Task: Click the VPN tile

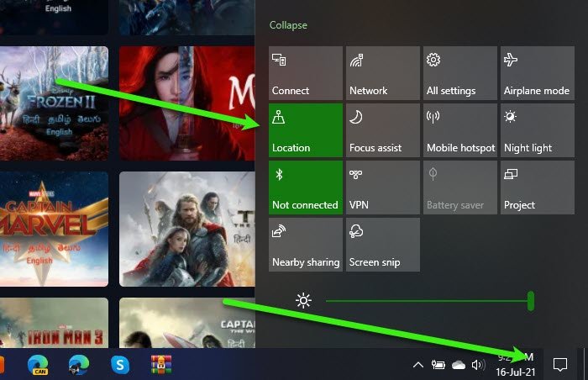Action: (x=383, y=187)
